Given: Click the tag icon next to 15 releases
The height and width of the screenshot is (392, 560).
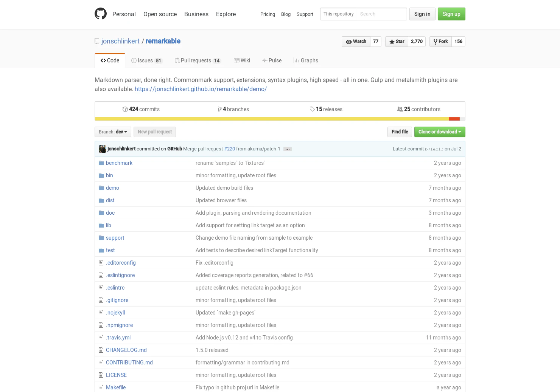Looking at the screenshot, I should pyautogui.click(x=312, y=109).
